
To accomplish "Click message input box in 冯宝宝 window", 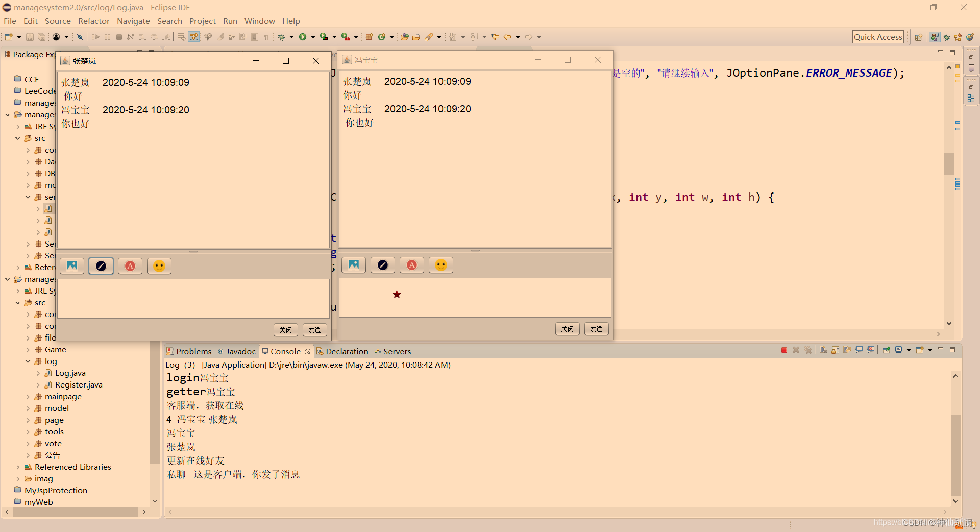I will pos(475,297).
